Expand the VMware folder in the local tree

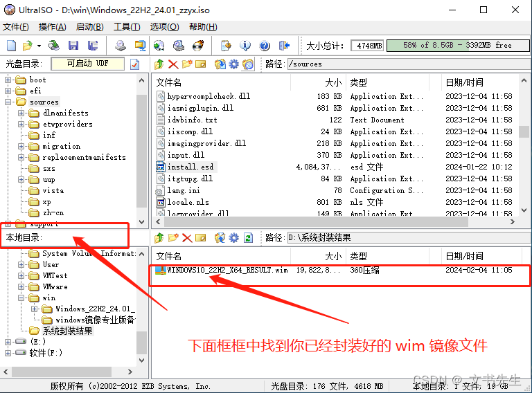tap(21, 287)
